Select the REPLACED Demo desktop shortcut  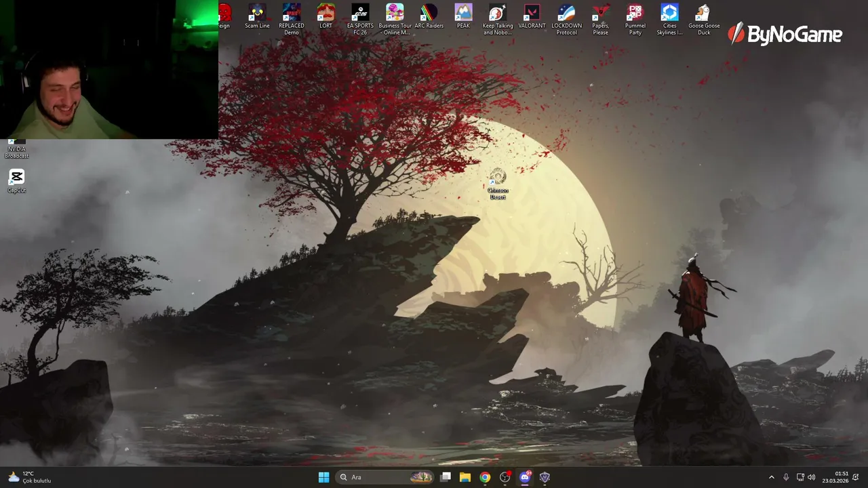pos(292,20)
